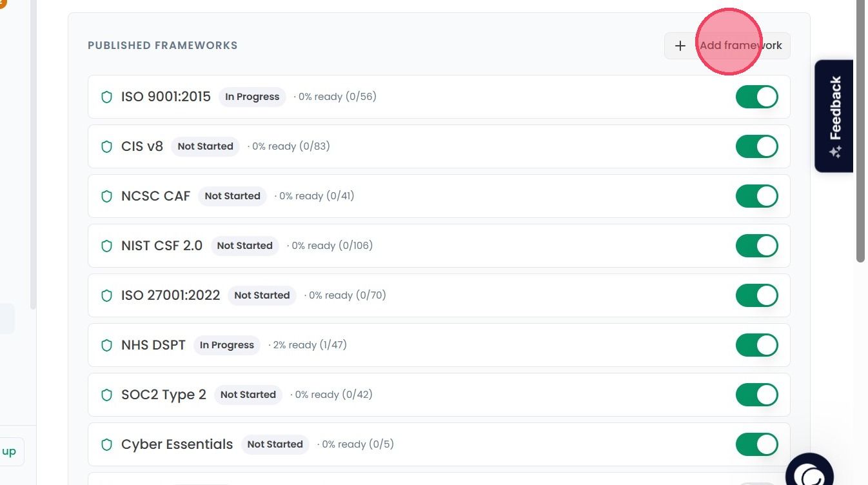The image size is (868, 485).
Task: Click the "0% ready (0/70)" progress text
Action: pos(347,295)
